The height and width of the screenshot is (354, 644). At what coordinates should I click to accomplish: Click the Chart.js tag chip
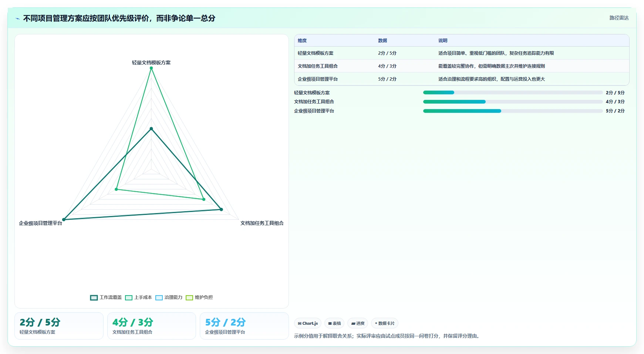tap(308, 323)
